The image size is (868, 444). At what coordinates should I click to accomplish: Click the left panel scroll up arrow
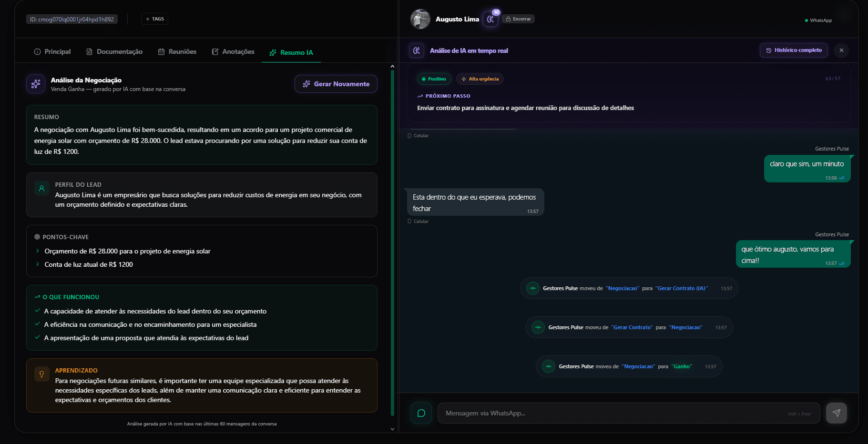(x=392, y=67)
